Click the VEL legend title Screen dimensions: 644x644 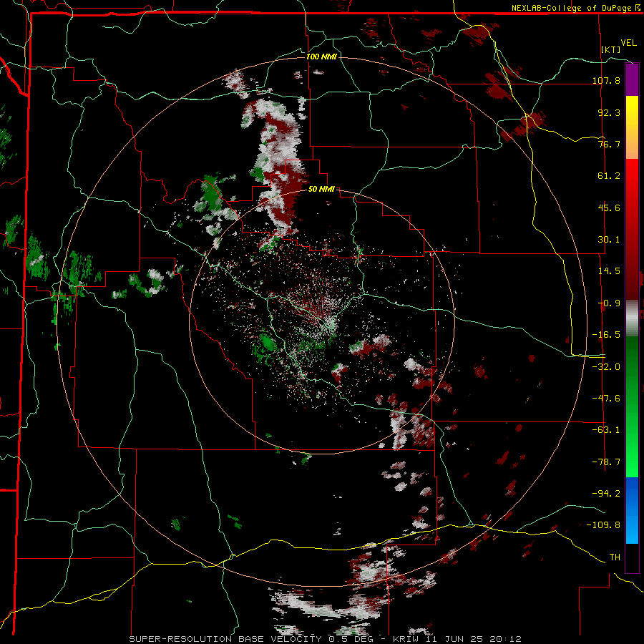[628, 43]
